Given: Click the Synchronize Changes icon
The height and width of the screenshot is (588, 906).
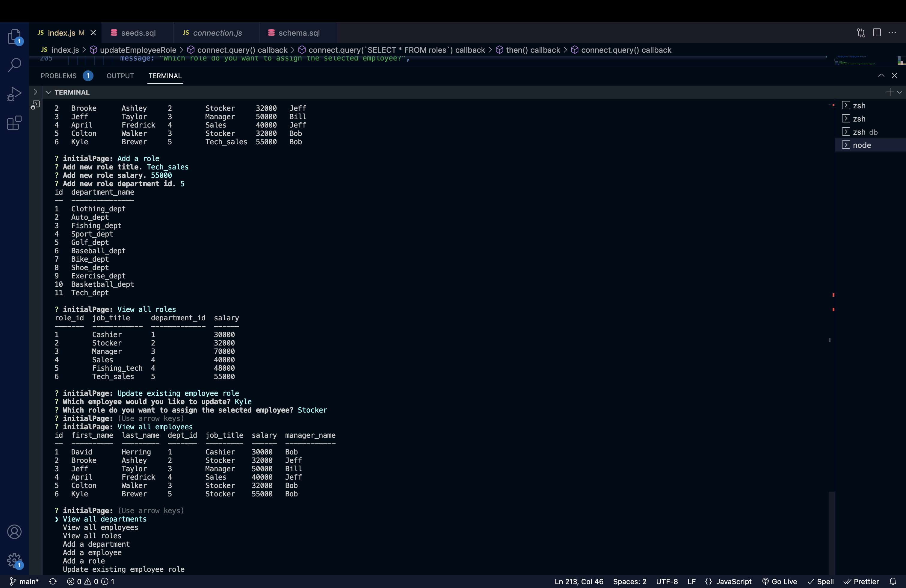Looking at the screenshot, I should (52, 581).
